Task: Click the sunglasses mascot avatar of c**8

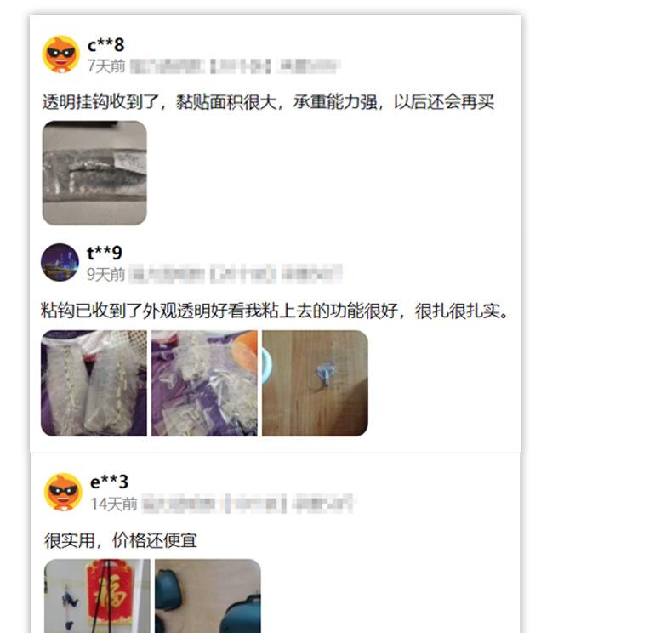Action: [61, 54]
